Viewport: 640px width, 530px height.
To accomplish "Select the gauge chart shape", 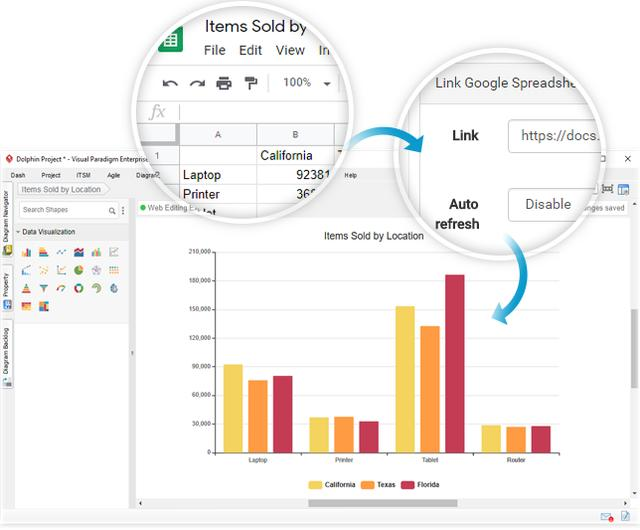I will point(61,288).
